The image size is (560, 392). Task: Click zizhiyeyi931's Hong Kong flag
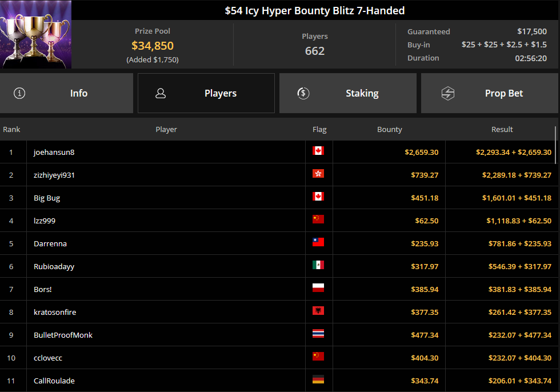tap(318, 174)
